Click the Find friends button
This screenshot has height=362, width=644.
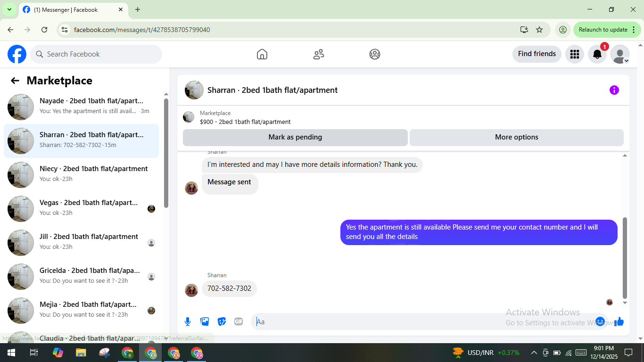click(537, 54)
